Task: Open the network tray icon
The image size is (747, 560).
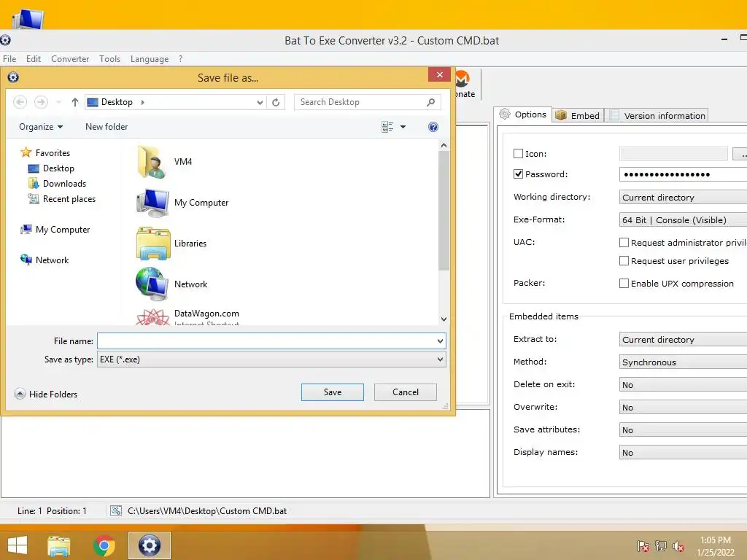Action: pos(661,546)
